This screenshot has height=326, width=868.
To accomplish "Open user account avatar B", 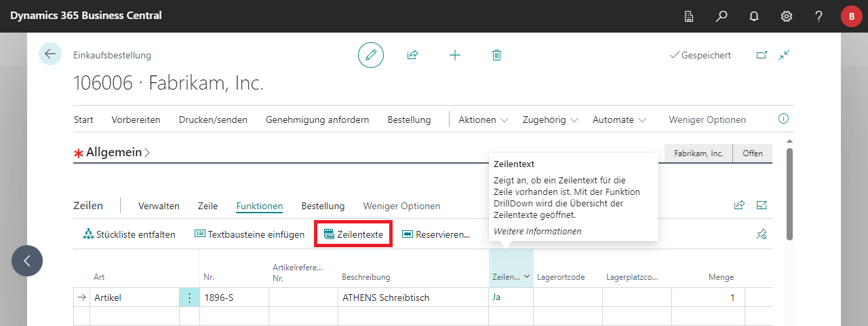I will (x=851, y=16).
